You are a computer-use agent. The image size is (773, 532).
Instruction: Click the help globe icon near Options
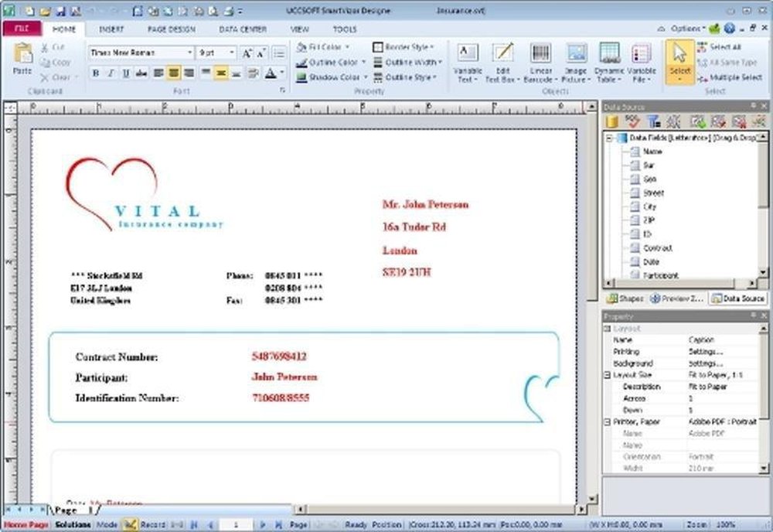(730, 29)
